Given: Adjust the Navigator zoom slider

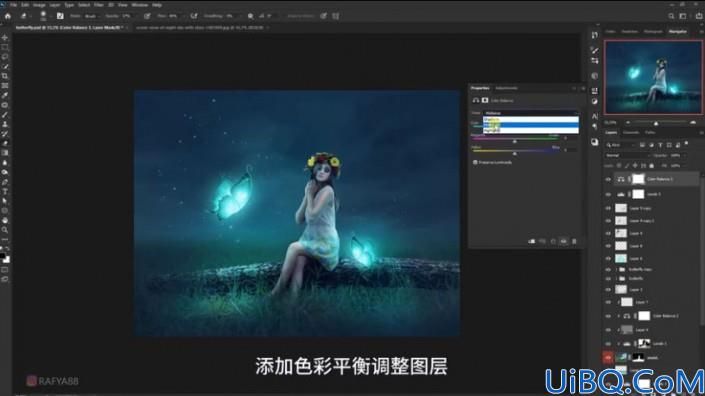Looking at the screenshot, I should click(656, 123).
